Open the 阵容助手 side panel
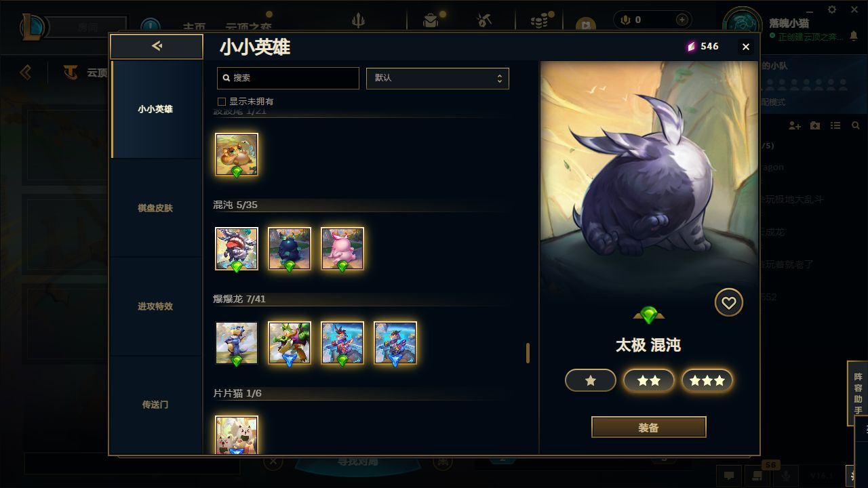This screenshot has height=488, width=868. [x=858, y=394]
